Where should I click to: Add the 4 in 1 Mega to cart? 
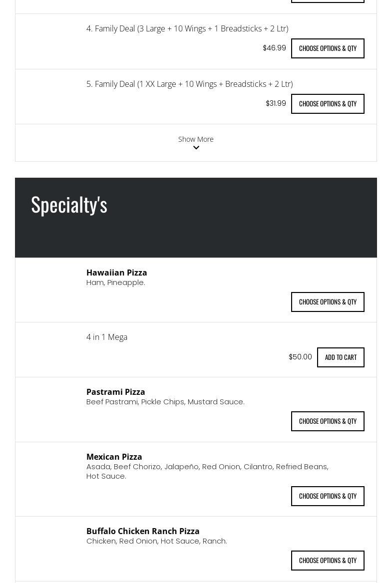click(x=341, y=357)
